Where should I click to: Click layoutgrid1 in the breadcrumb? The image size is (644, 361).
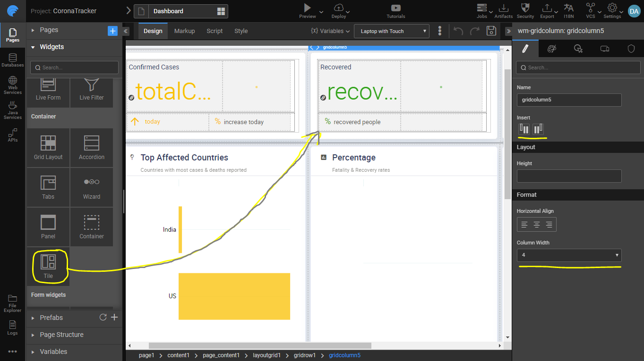267,355
